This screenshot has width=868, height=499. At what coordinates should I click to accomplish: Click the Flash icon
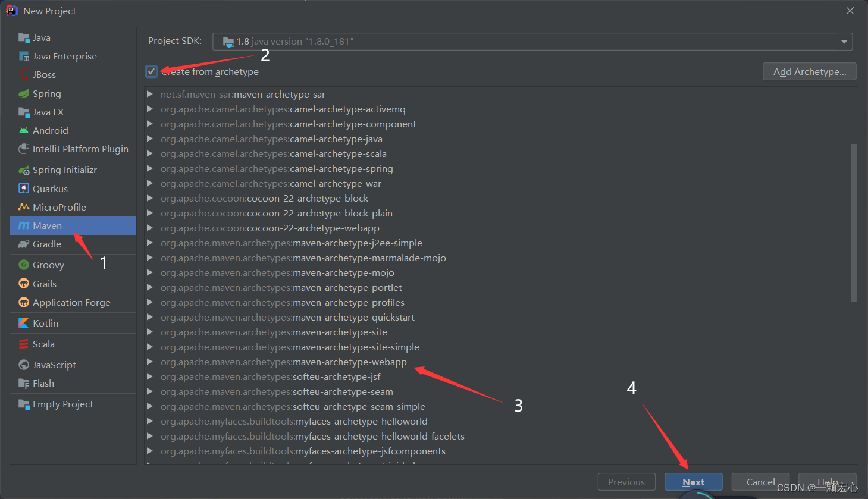[24, 383]
